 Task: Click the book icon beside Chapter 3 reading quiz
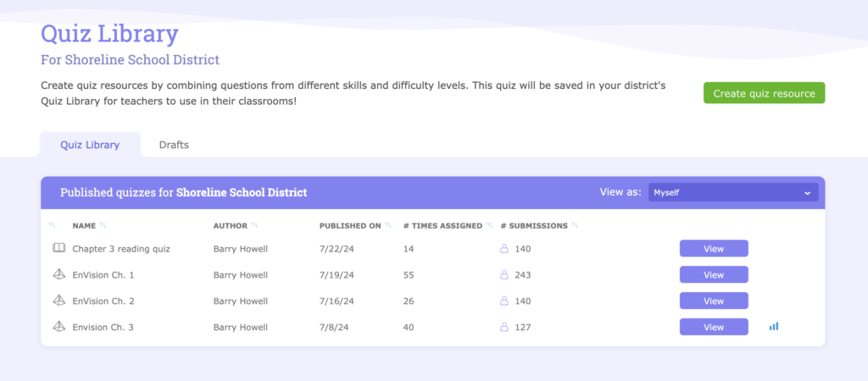tap(58, 248)
